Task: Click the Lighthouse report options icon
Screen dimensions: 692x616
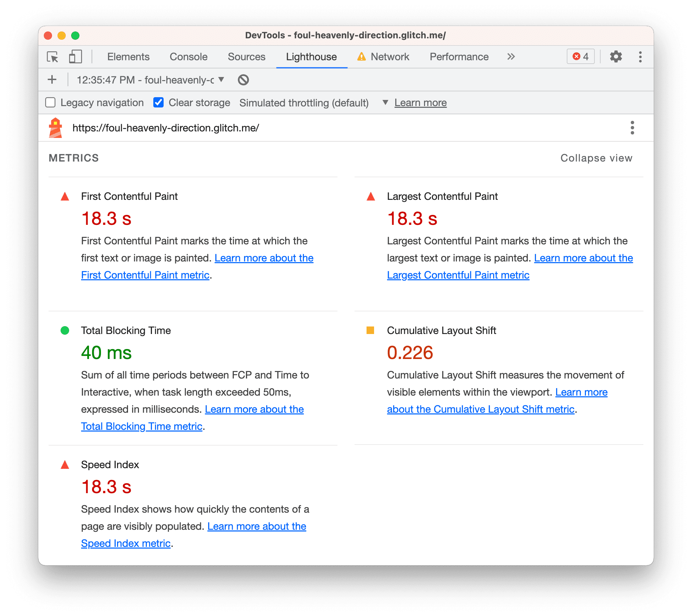Action: pos(632,128)
